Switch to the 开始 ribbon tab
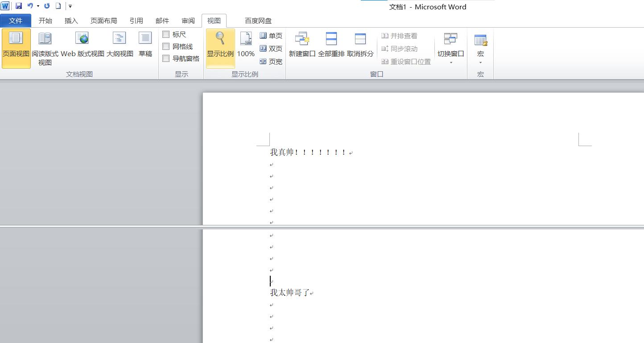This screenshot has height=343, width=644. pyautogui.click(x=45, y=20)
